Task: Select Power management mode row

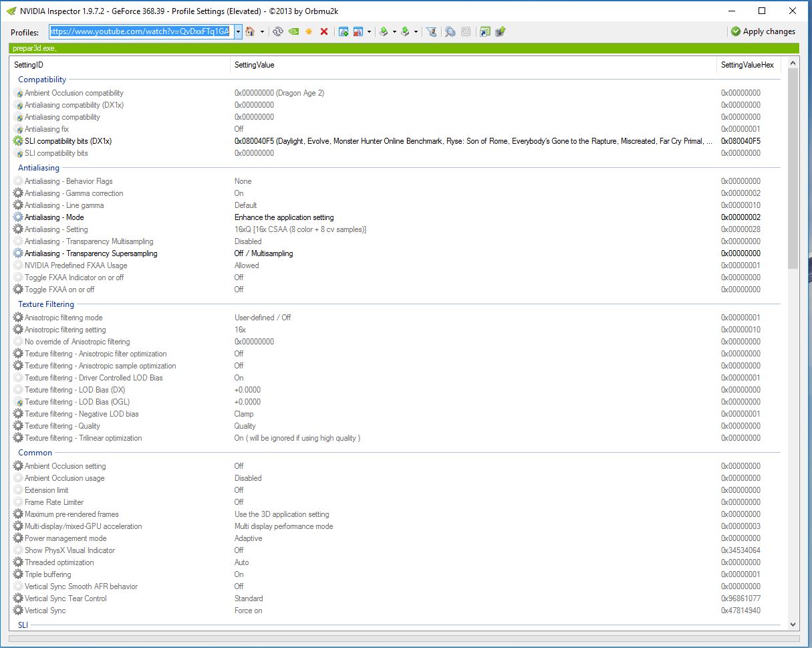Action: click(396, 538)
